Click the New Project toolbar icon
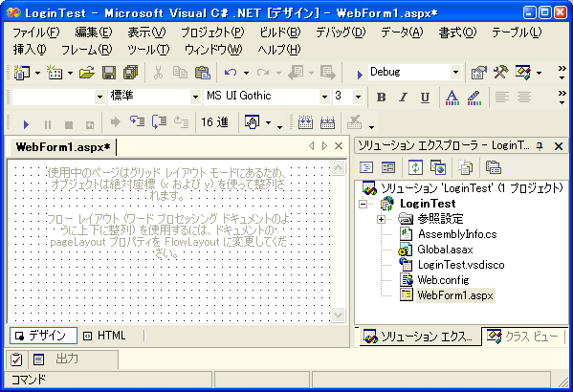 click(x=22, y=73)
